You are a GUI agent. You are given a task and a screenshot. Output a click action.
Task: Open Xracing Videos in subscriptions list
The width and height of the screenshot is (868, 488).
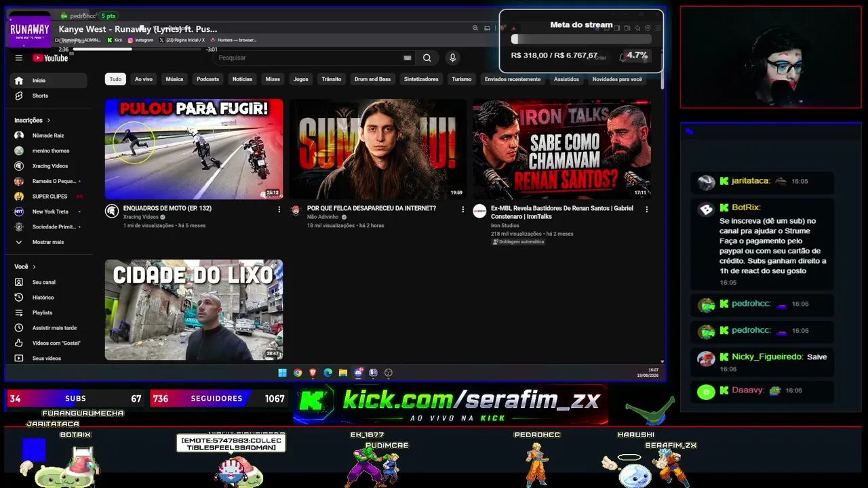pyautogui.click(x=50, y=166)
